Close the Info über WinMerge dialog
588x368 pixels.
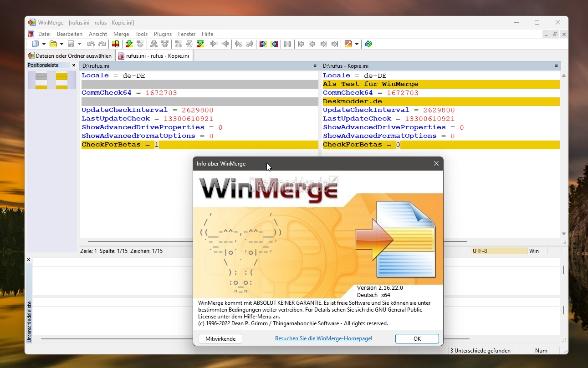pyautogui.click(x=436, y=164)
